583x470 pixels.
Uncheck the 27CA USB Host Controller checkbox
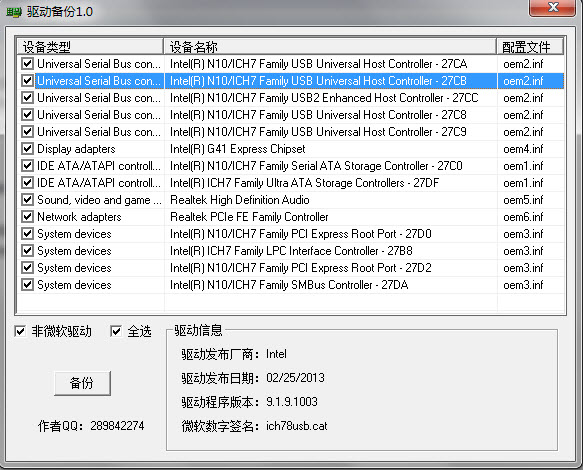[27, 64]
